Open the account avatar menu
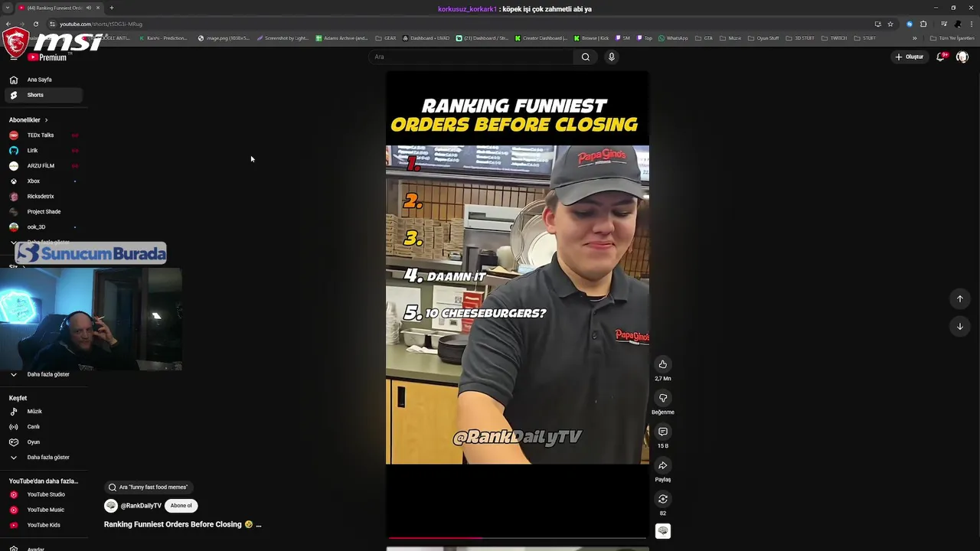The width and height of the screenshot is (980, 551). click(x=962, y=57)
